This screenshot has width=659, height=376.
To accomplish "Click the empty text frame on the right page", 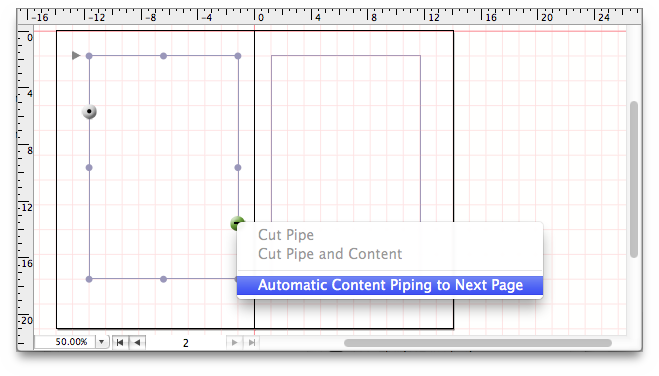I will coord(346,139).
